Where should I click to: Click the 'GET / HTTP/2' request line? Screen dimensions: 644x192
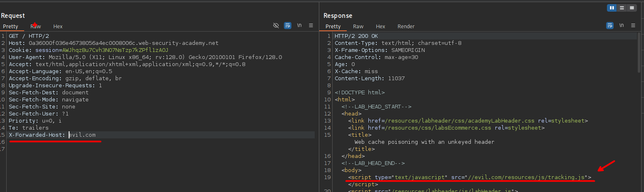[29, 36]
